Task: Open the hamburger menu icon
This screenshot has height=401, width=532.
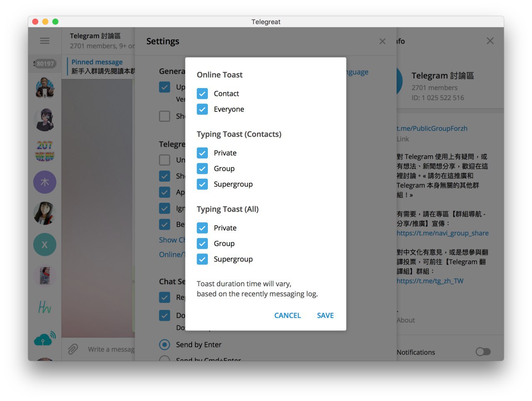Action: (x=44, y=41)
